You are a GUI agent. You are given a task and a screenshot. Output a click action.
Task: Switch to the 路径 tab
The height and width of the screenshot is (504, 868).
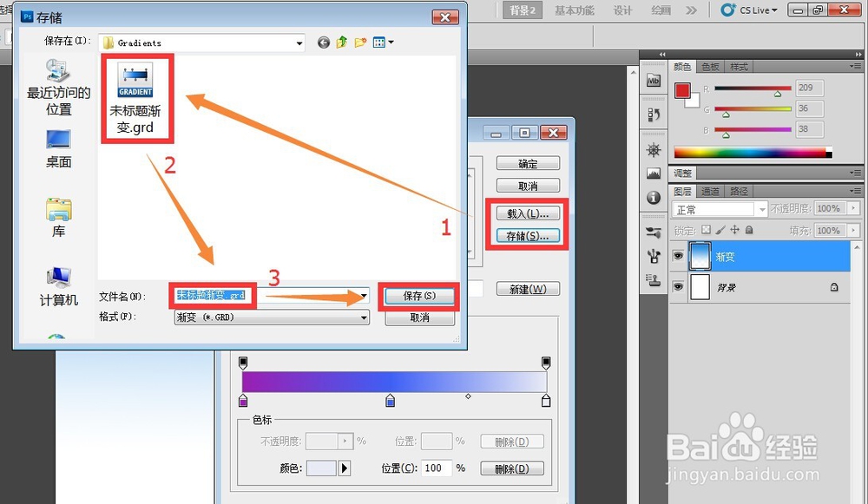click(x=739, y=192)
